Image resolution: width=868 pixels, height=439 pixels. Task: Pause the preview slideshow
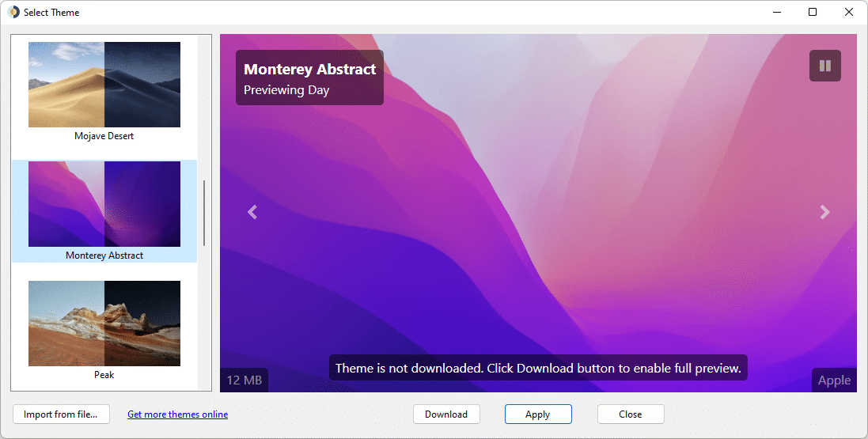[x=824, y=66]
